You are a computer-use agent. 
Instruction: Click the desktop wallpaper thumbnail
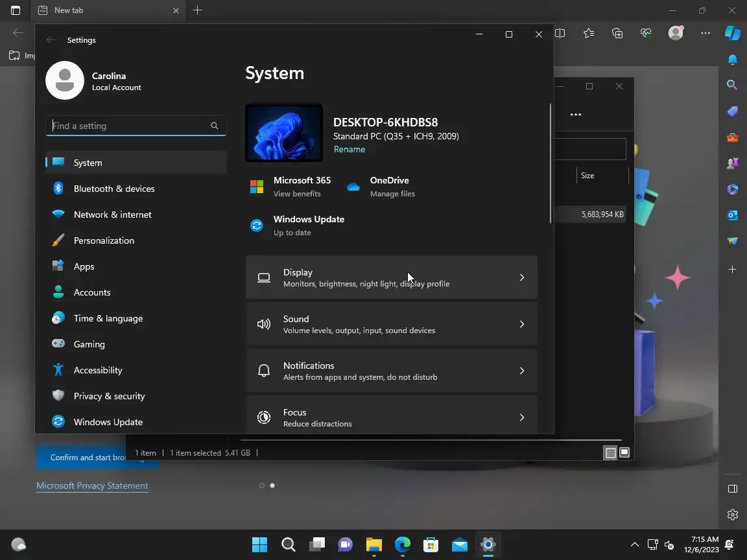(284, 133)
